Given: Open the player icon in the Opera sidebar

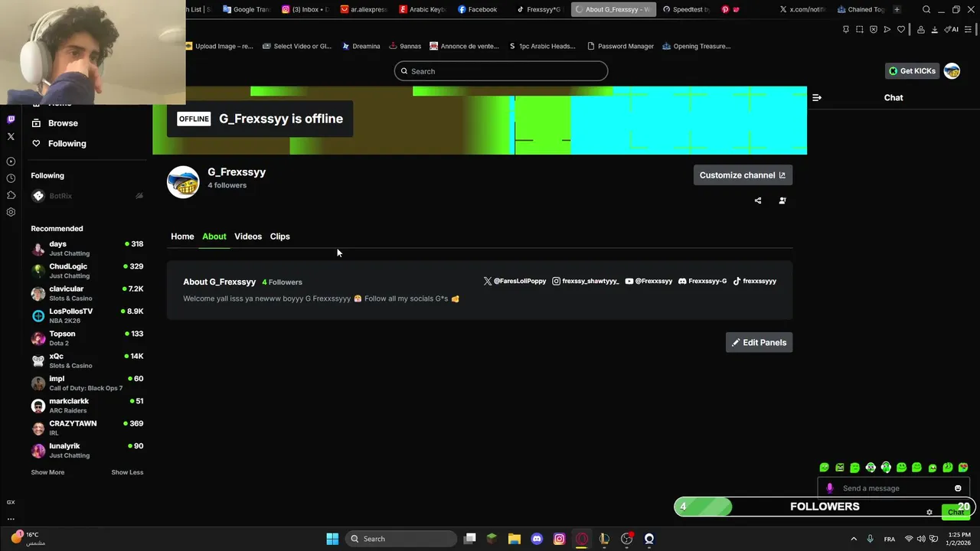Looking at the screenshot, I should pyautogui.click(x=11, y=161).
